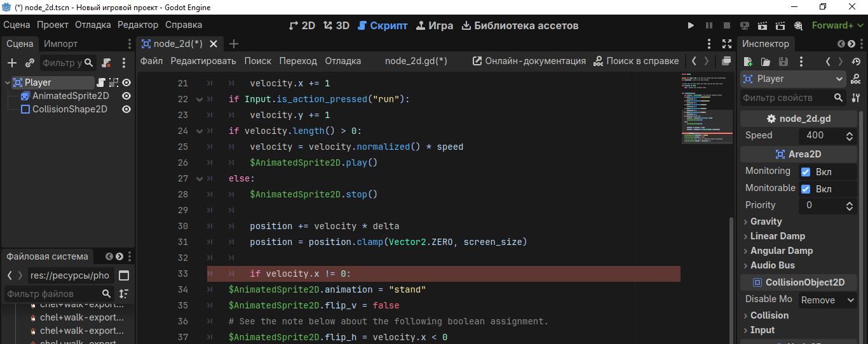Toggle distraction-free mode icon above the script editor
The width and height of the screenshot is (868, 344).
coord(727,44)
